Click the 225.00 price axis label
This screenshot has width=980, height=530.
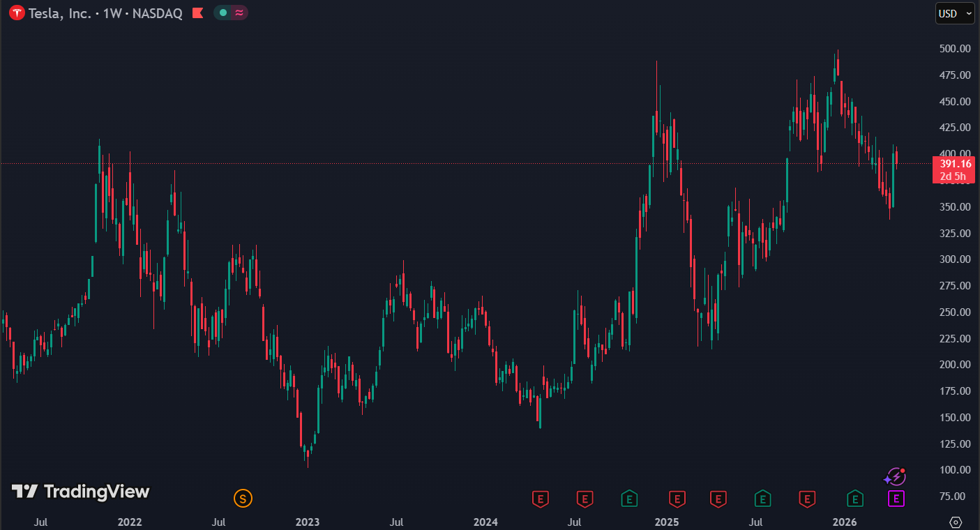pyautogui.click(x=955, y=339)
